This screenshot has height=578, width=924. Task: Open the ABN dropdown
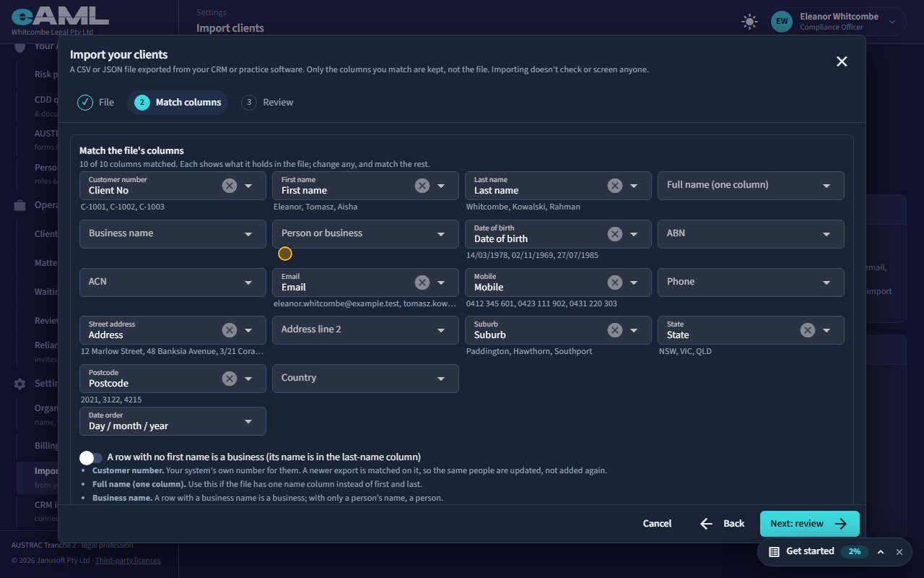751,234
